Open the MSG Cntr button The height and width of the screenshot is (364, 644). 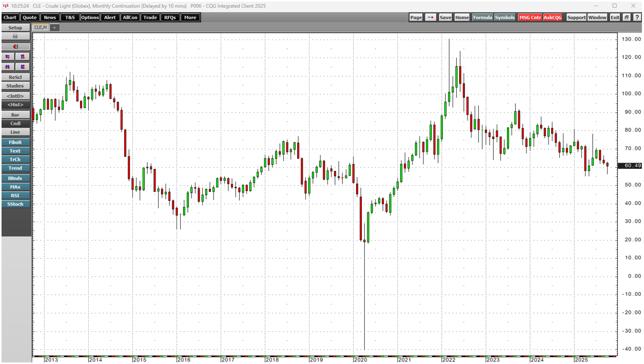[x=530, y=17]
